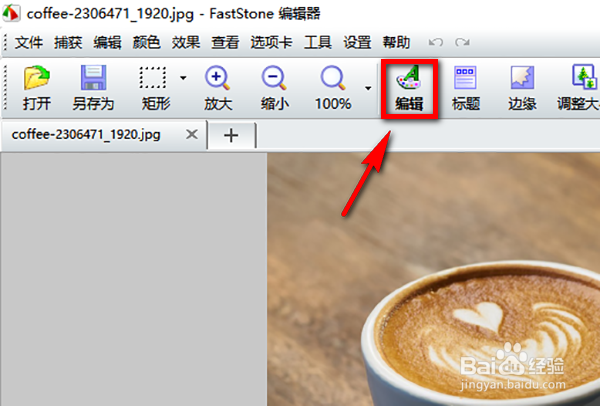600x406 pixels.
Task: Open the 调整大小 resize tool
Action: [579, 88]
